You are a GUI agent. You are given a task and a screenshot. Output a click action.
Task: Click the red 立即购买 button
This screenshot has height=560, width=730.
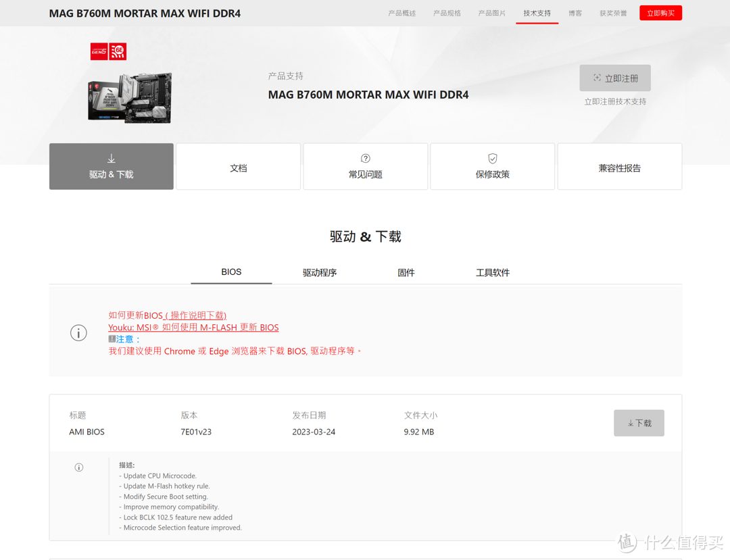(x=660, y=13)
